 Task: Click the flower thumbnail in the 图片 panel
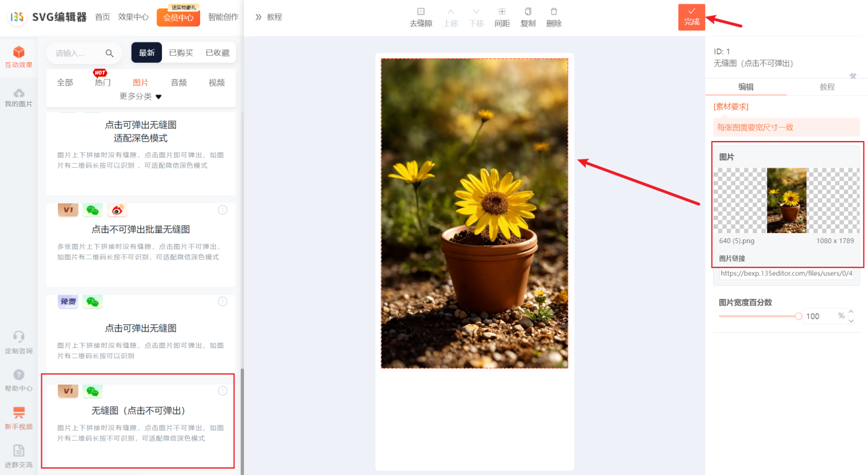click(x=787, y=201)
